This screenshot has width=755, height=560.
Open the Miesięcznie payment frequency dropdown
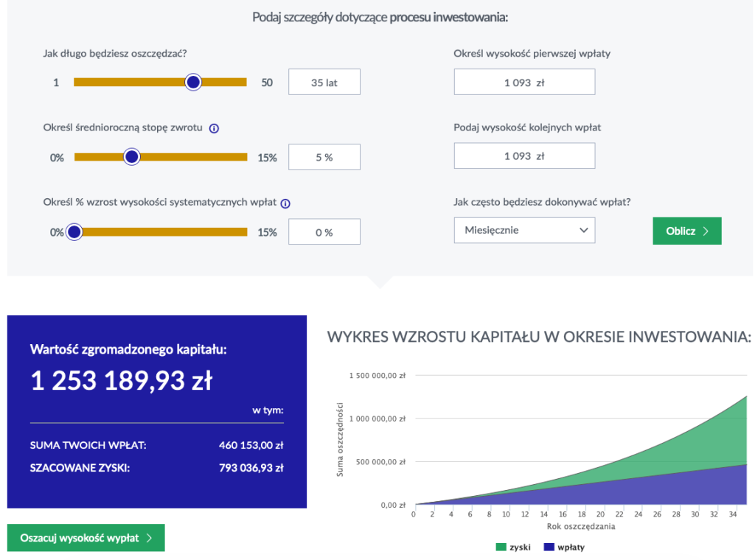[x=524, y=231]
